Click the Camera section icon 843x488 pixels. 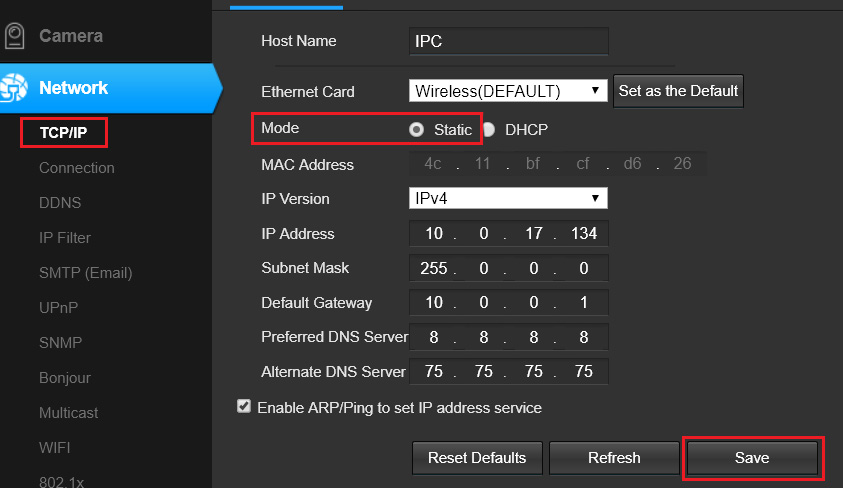pyautogui.click(x=14, y=36)
